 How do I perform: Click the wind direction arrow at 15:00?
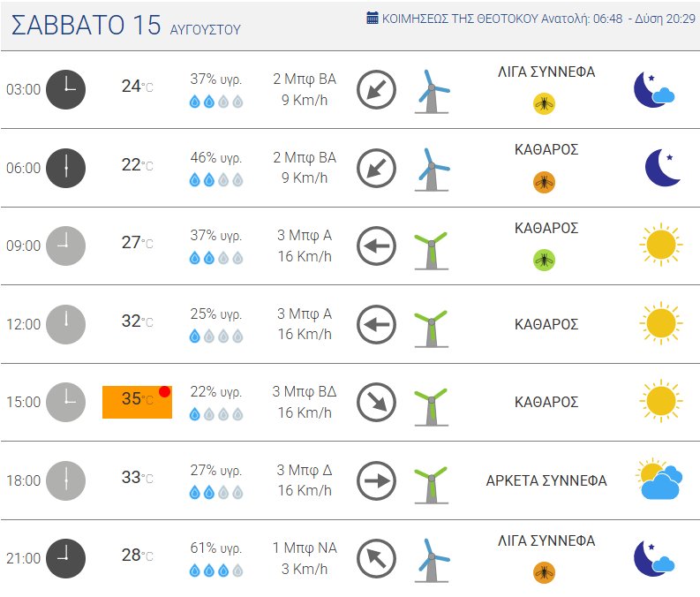[376, 403]
